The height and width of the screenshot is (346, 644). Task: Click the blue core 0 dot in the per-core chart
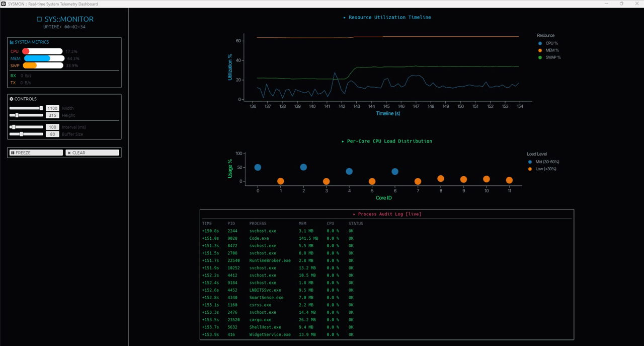click(258, 168)
